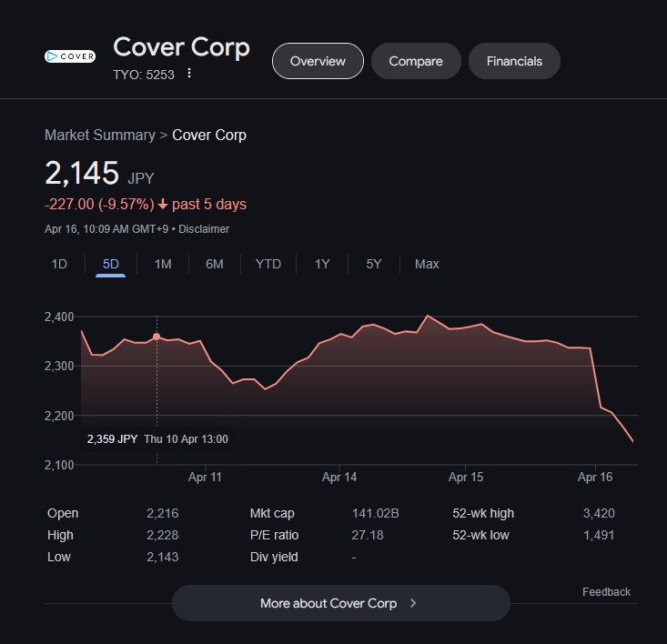The height and width of the screenshot is (644, 667).
Task: Select the Overview tab
Action: tap(318, 61)
